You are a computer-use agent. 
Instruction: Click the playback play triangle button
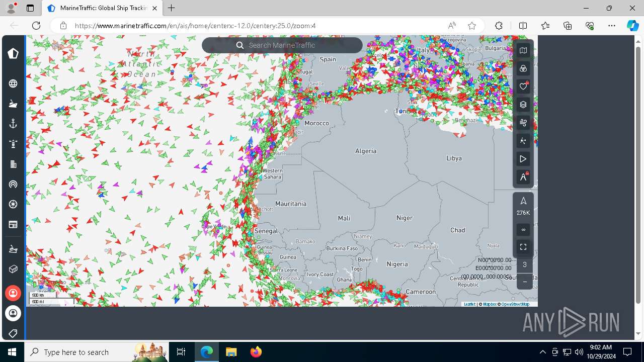point(523,159)
